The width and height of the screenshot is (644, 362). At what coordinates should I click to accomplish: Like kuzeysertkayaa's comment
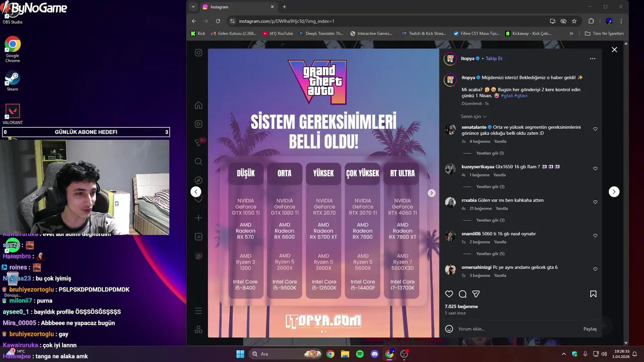pos(595,168)
